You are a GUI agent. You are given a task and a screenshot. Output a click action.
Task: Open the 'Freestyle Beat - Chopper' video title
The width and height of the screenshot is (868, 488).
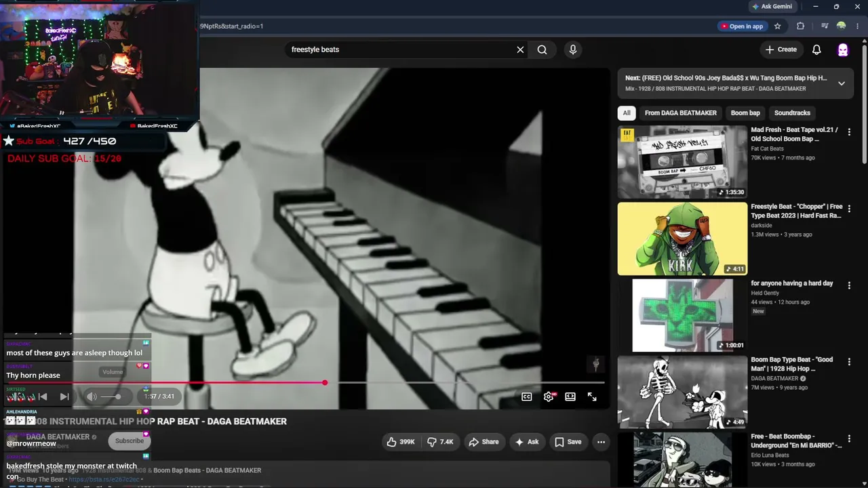click(796, 211)
